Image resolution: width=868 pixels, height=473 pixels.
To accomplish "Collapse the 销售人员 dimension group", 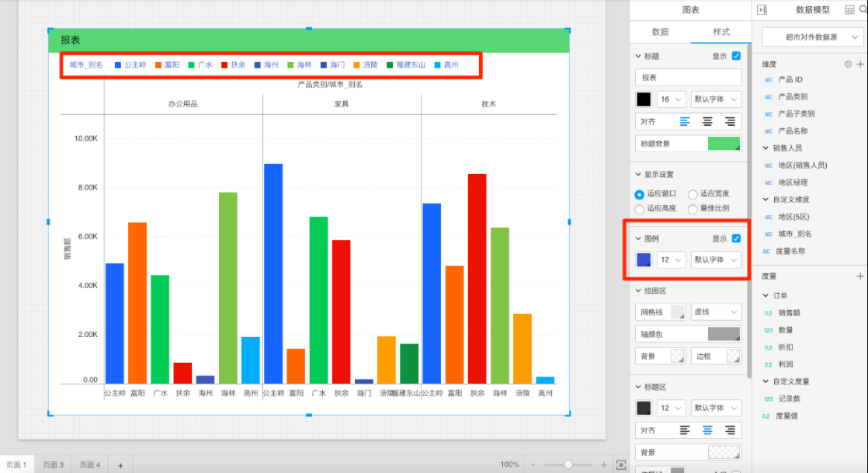I will tap(766, 148).
